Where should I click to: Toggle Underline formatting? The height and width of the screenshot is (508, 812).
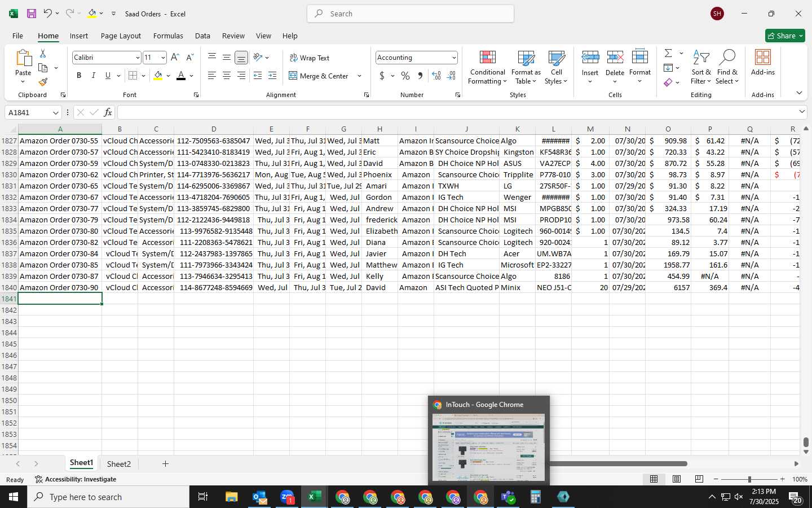pos(108,76)
